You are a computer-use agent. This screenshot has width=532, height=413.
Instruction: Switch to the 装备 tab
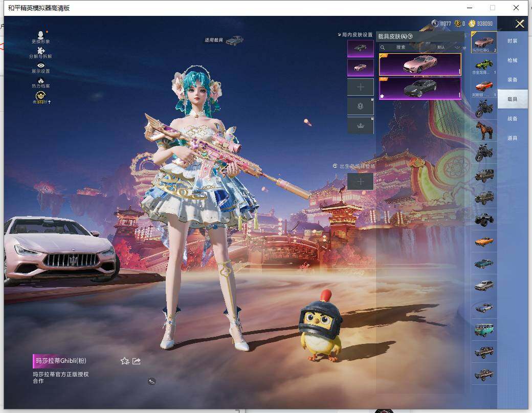coord(513,80)
